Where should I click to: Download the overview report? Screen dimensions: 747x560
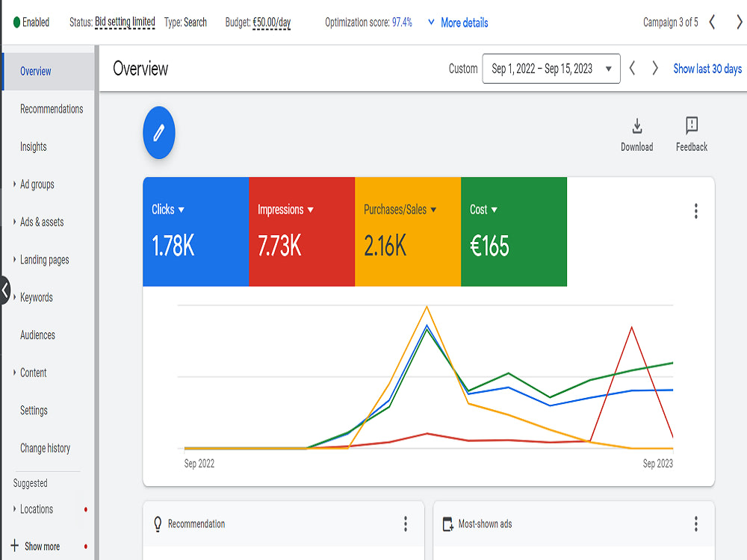636,134
